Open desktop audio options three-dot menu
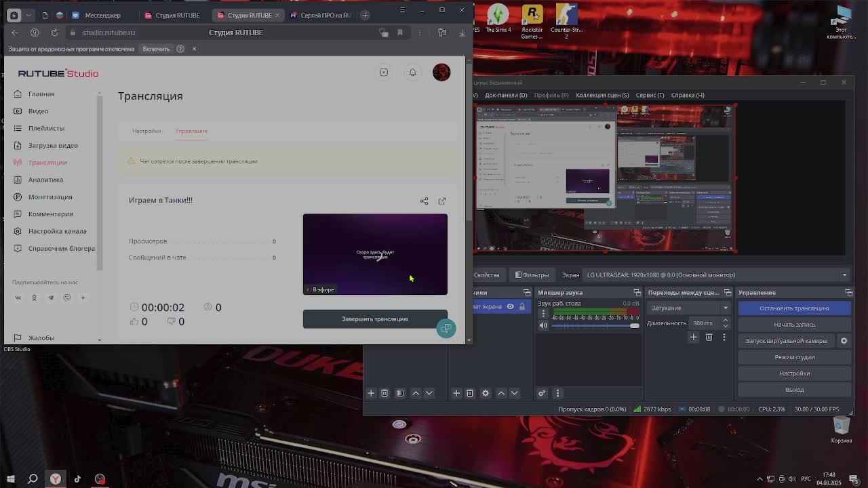The image size is (868, 488). (543, 314)
